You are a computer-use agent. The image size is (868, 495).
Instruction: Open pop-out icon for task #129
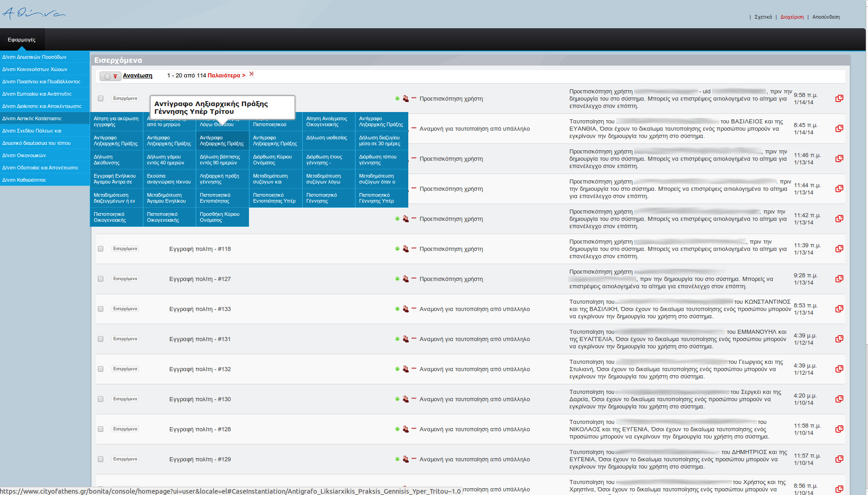click(x=839, y=459)
